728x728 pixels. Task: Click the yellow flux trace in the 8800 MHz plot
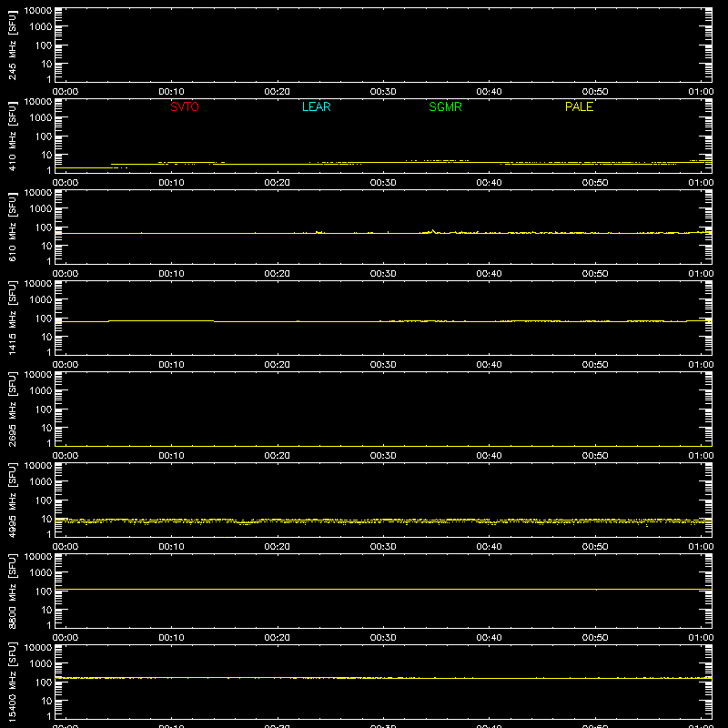383,589
